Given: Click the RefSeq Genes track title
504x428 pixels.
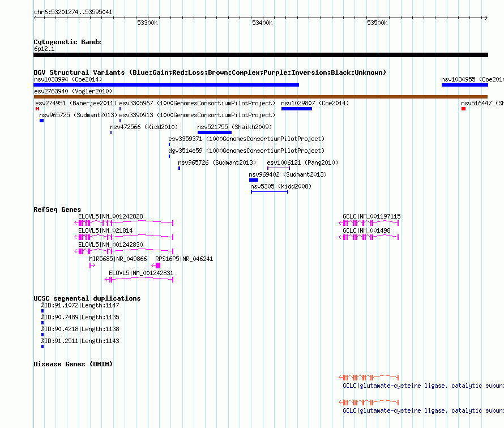Looking at the screenshot, I should click(x=57, y=209).
